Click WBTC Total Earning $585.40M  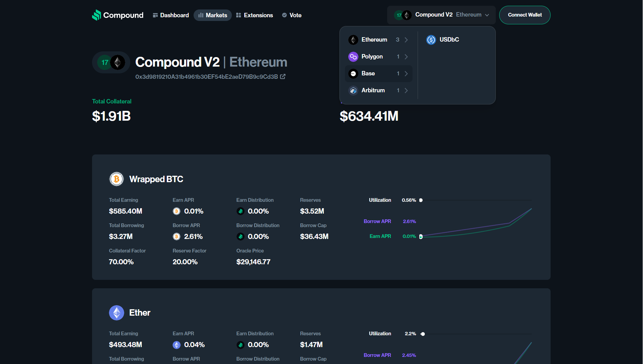[x=126, y=211]
